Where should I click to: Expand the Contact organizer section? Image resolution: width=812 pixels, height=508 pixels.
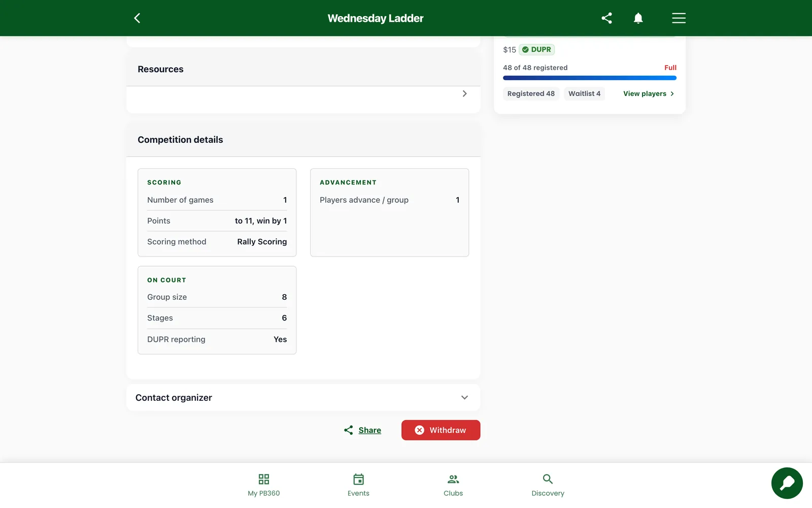(303, 397)
